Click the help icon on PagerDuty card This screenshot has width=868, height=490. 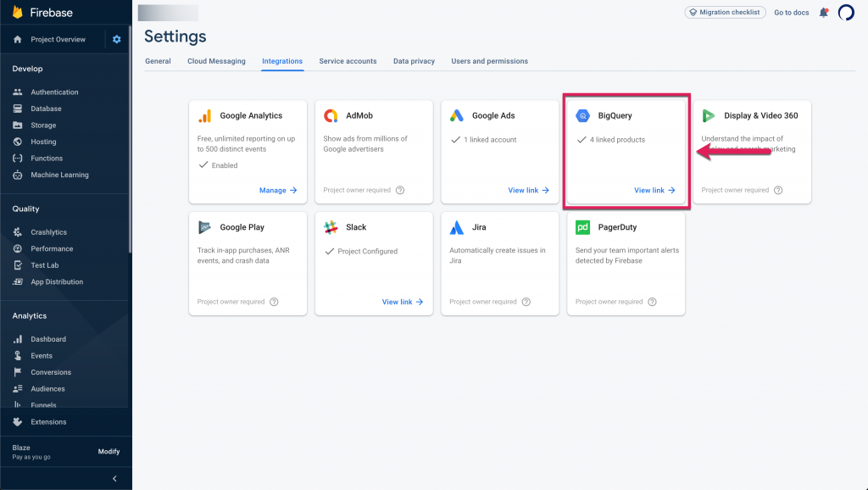[x=652, y=302]
